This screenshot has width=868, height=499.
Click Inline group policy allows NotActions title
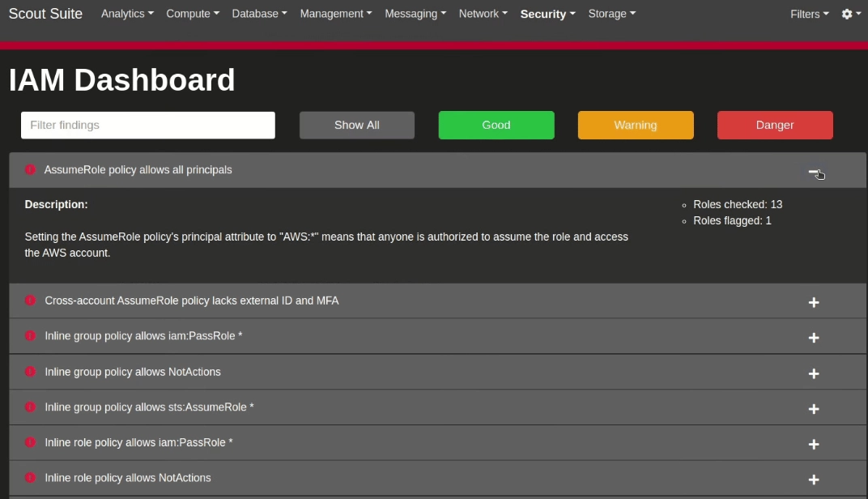[x=132, y=372]
